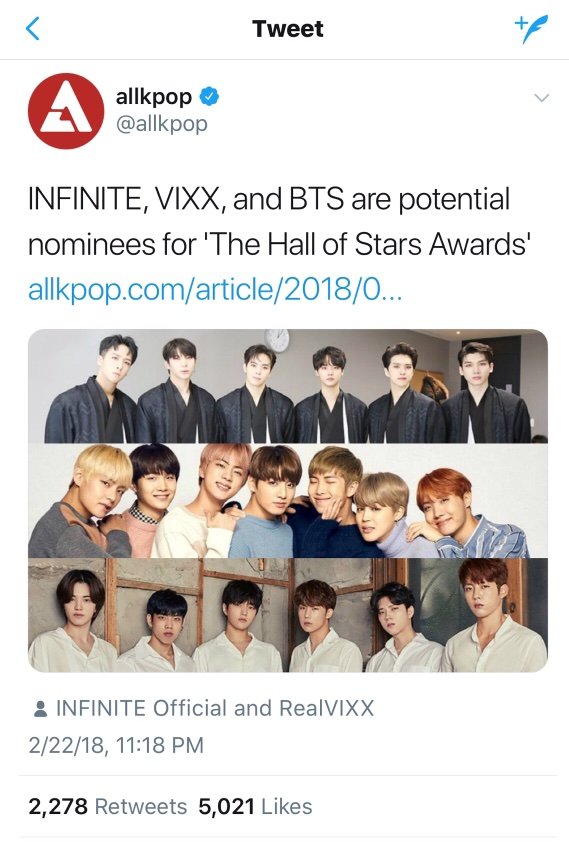Tap the tagged people person icon
569x849 pixels.
tap(40, 709)
